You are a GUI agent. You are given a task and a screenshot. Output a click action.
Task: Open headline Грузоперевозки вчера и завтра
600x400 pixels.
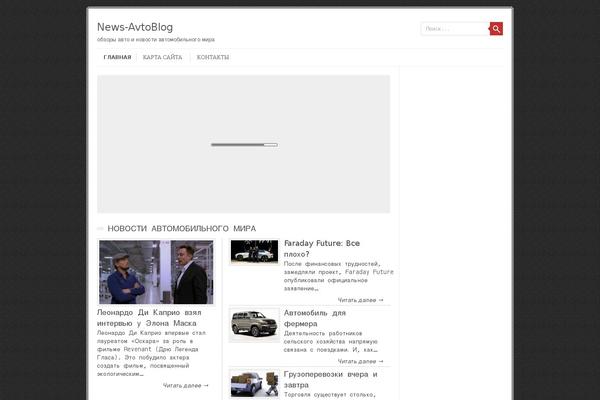[331, 379]
